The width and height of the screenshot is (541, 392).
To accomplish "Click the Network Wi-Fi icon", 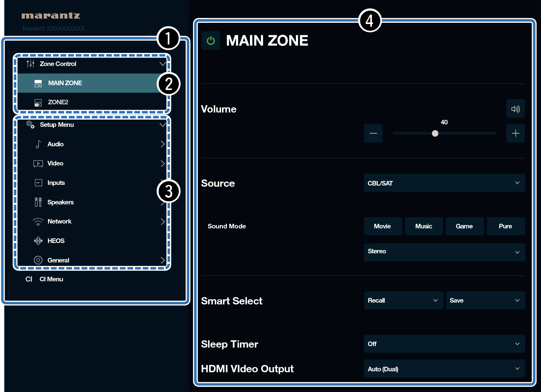I will (38, 222).
